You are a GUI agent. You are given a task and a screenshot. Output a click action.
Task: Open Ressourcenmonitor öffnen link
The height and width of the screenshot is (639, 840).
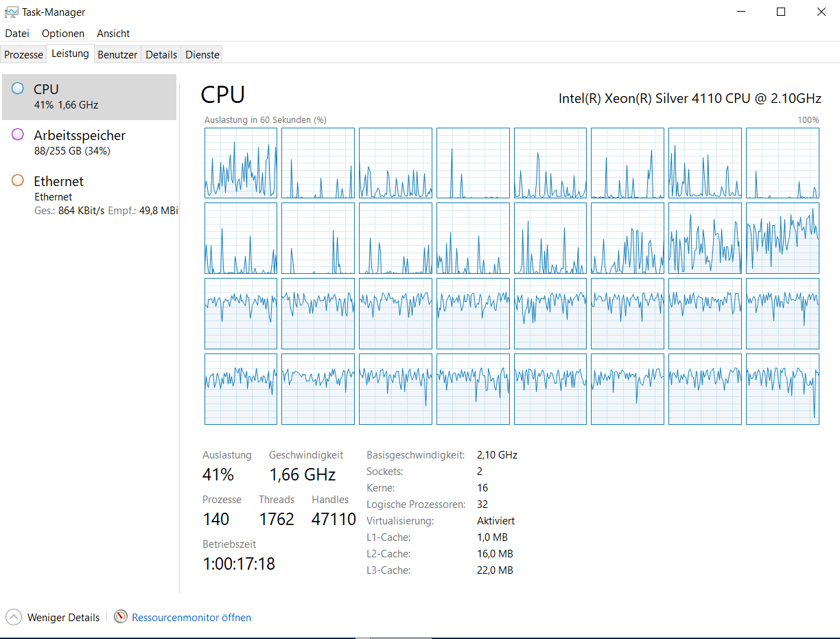click(x=191, y=618)
